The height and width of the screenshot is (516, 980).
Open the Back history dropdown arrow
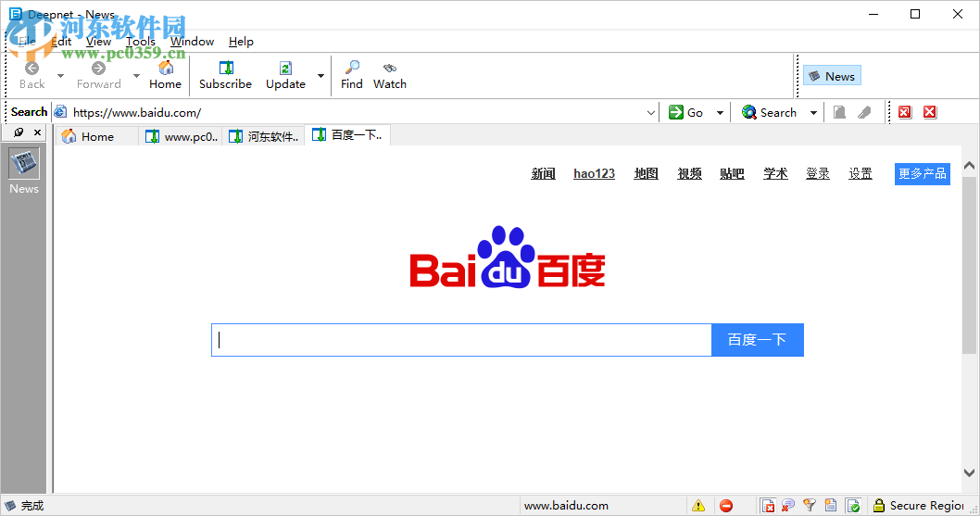(x=60, y=76)
